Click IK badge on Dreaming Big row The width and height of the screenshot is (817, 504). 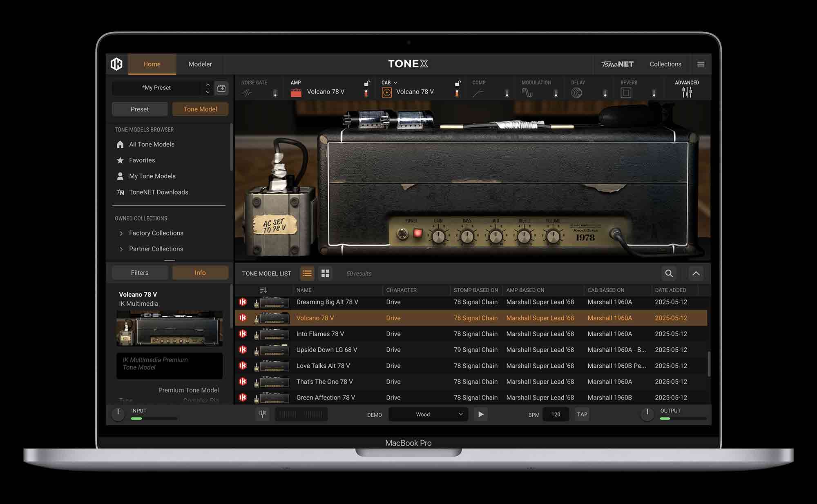coord(243,302)
